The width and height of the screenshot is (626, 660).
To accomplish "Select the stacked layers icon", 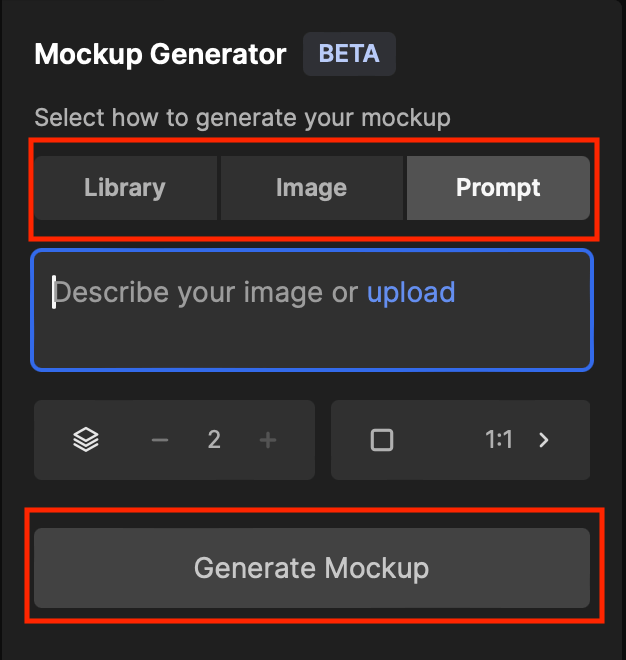I will pos(86,440).
